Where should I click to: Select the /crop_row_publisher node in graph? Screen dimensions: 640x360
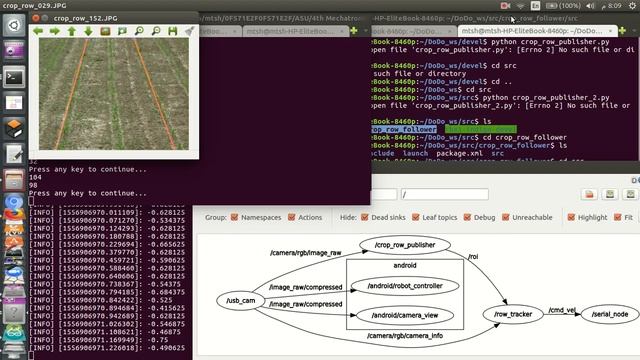405,245
